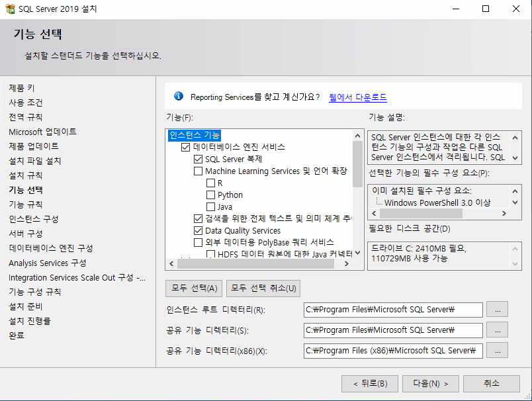
Task: Select 설치 파일 설치 step in sidebar
Action: 35,161
